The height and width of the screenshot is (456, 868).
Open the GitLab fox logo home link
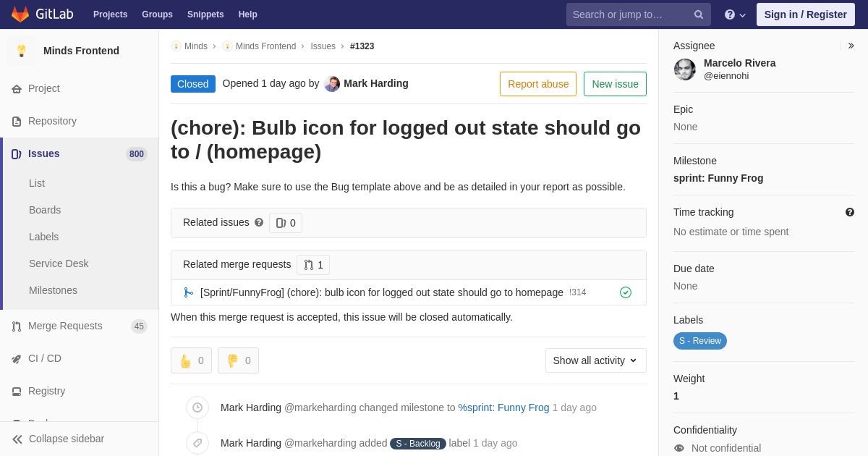20,14
